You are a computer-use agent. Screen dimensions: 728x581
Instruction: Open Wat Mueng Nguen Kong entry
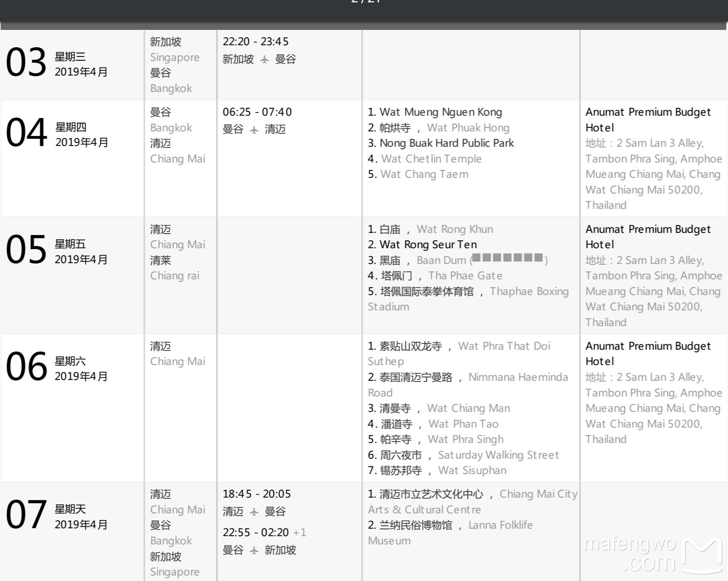[x=435, y=112]
